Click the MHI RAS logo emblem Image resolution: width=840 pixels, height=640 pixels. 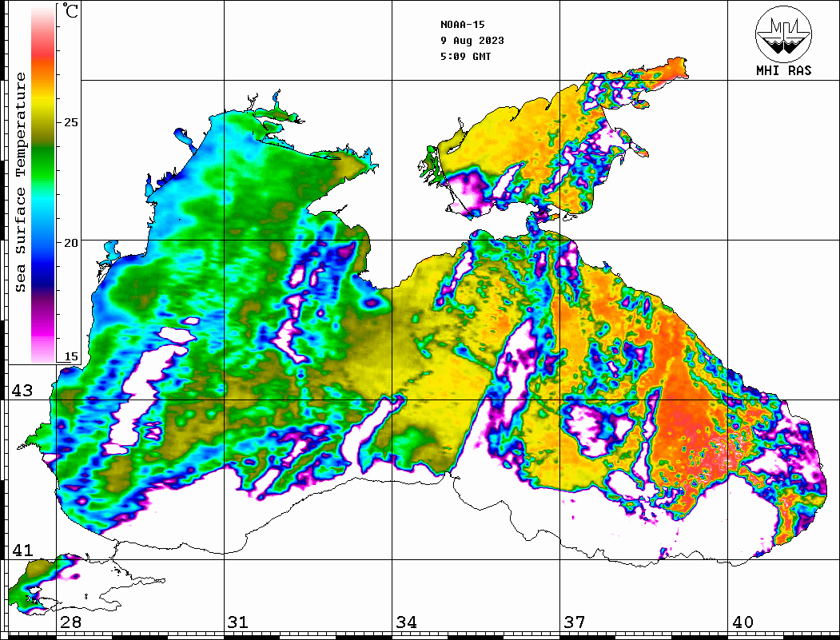point(783,34)
